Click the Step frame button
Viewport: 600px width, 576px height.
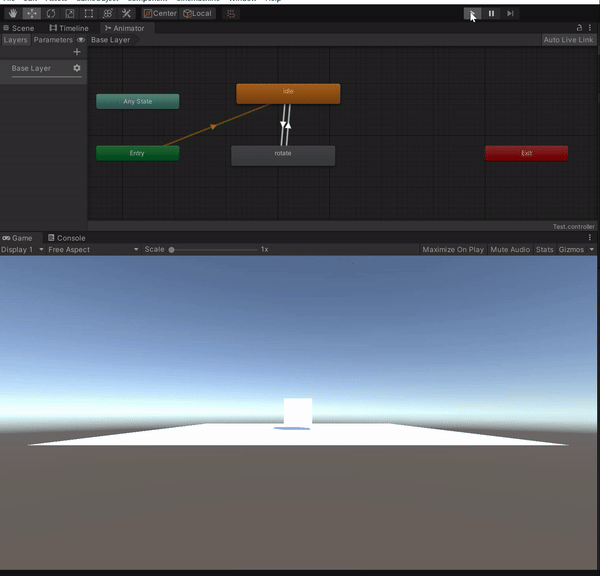click(x=510, y=14)
